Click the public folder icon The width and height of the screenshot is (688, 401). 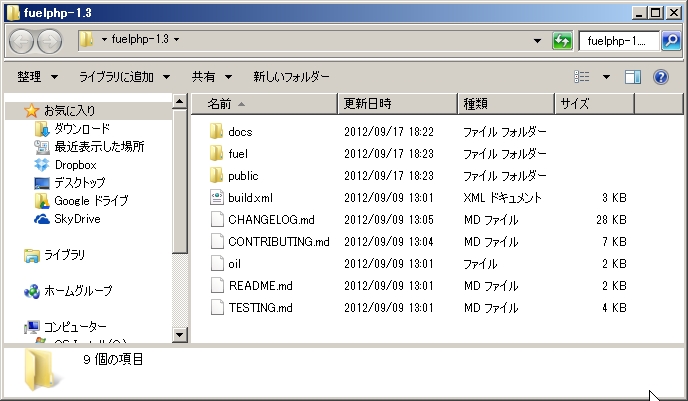point(216,175)
